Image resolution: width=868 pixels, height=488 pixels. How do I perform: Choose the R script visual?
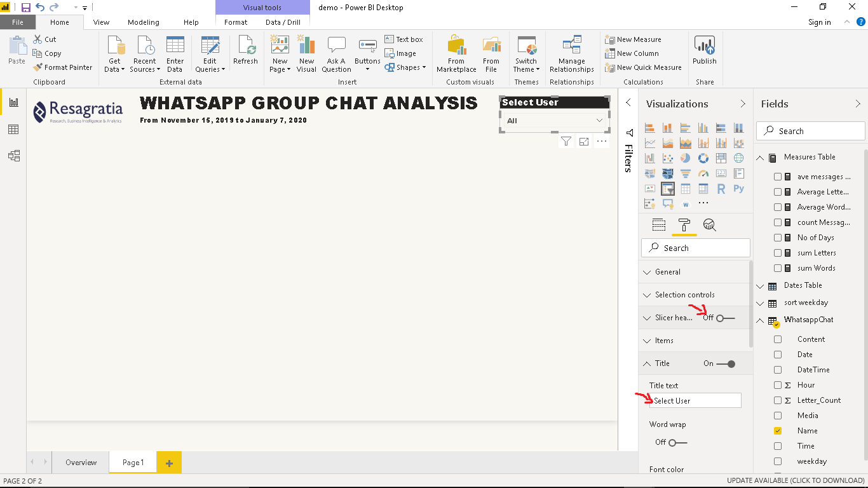(721, 189)
